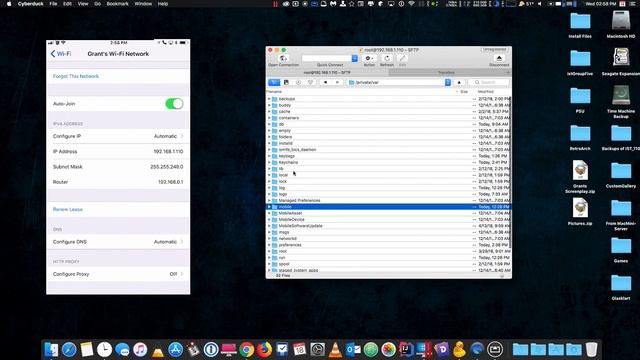Open Configure IP setting on phone
Screen dimensions: 640x360
click(118, 136)
